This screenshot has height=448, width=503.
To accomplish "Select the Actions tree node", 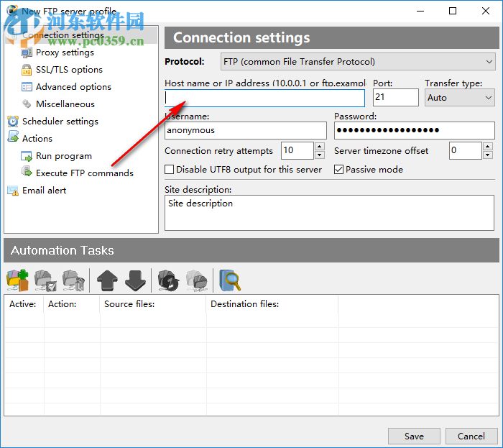I will pyautogui.click(x=37, y=139).
